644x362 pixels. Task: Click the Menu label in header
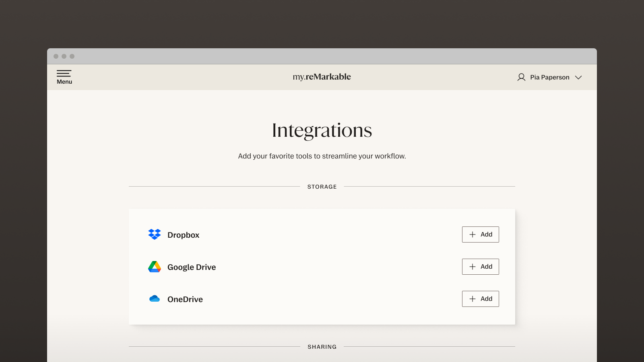(x=64, y=82)
